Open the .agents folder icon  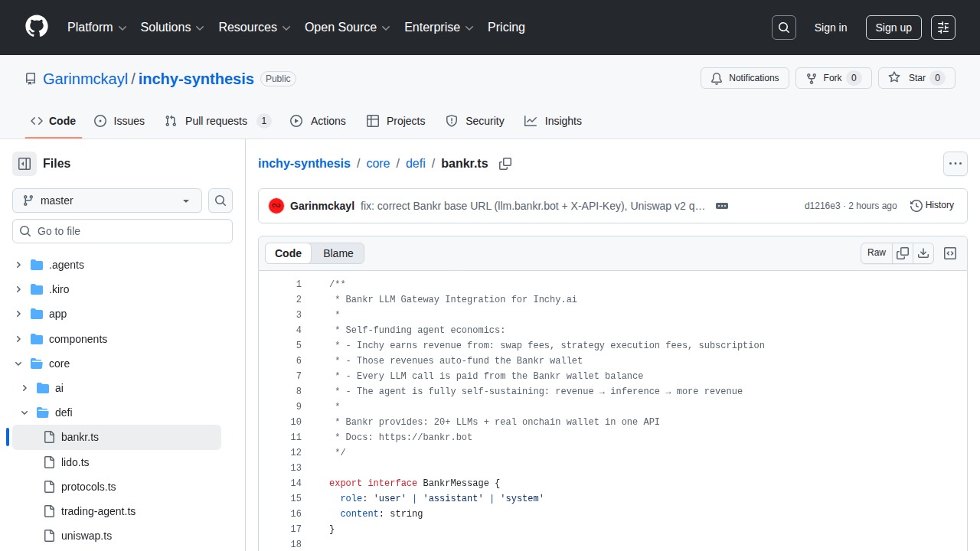coord(37,265)
